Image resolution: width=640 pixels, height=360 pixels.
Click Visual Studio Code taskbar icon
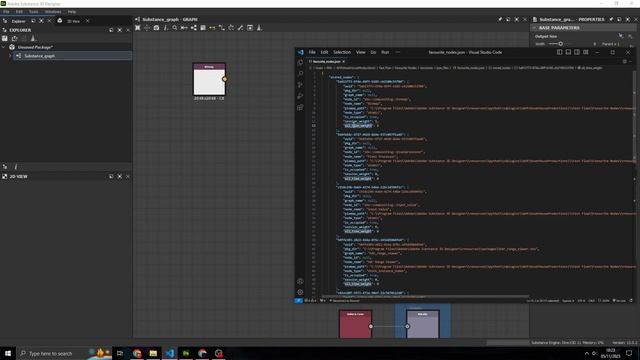coord(170,353)
